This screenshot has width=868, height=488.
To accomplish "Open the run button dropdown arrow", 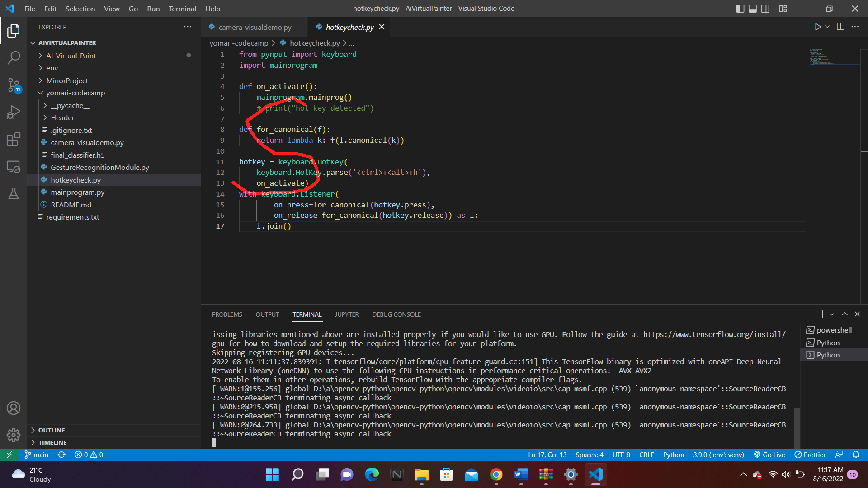I will [x=827, y=27].
